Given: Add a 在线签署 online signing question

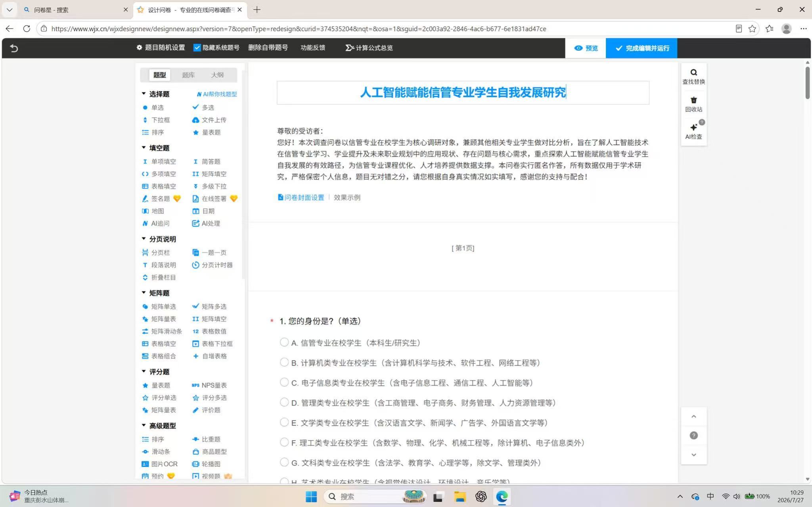Looking at the screenshot, I should tap(209, 198).
